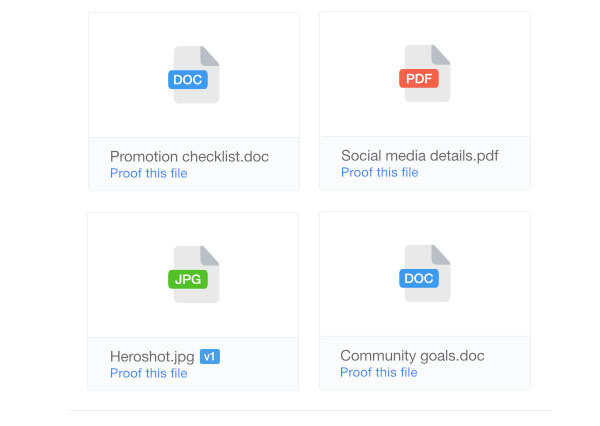This screenshot has height=426, width=600.
Task: Proof this file for Social media details.pdf
Action: pos(380,173)
